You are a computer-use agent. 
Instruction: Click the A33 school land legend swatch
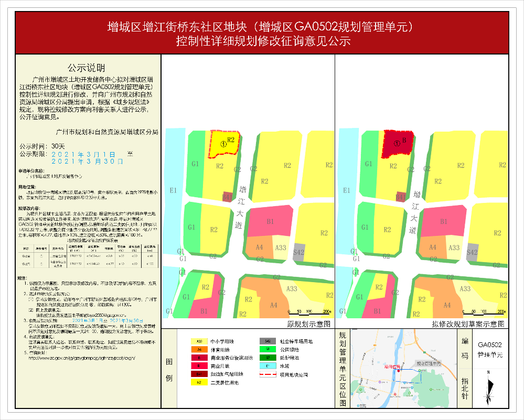tap(199, 341)
